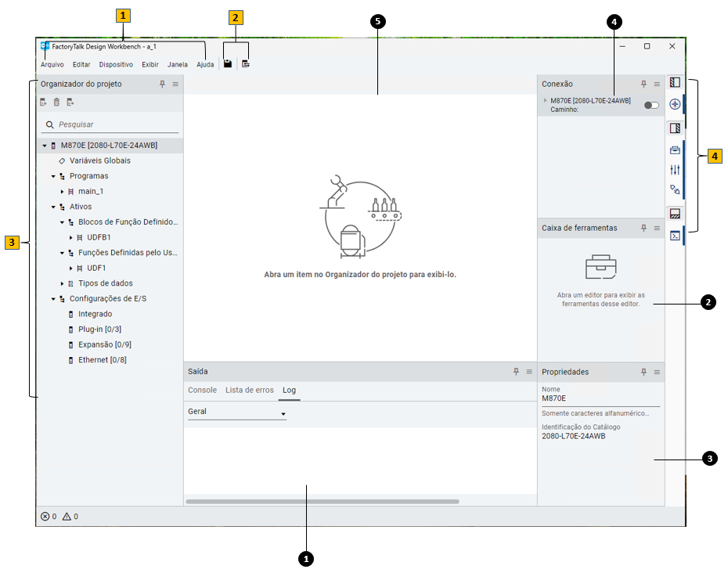Save the project using the disk icon
The image size is (728, 573).
227,63
